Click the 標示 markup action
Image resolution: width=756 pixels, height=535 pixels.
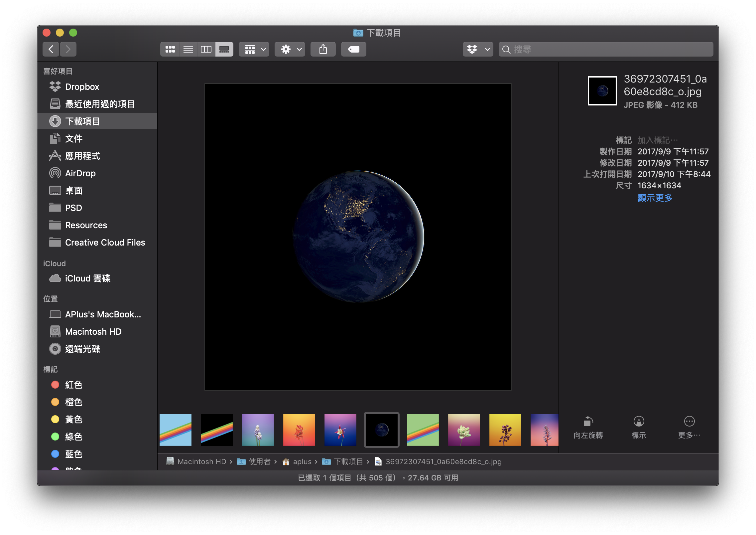click(x=639, y=428)
